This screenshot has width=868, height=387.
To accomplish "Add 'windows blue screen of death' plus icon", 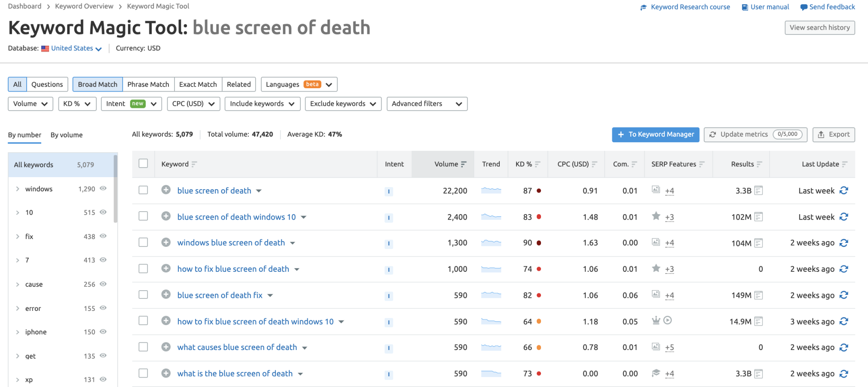I will pos(166,243).
